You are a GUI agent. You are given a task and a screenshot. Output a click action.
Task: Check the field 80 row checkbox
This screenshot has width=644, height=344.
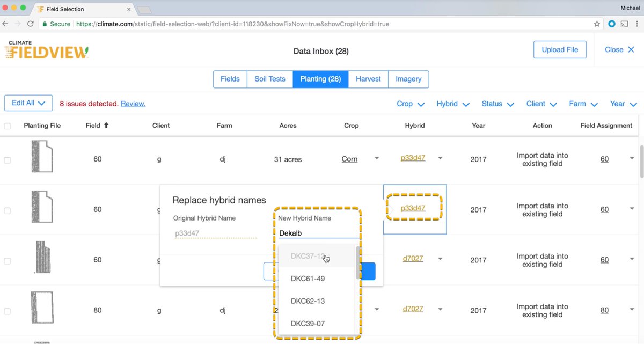(x=8, y=311)
